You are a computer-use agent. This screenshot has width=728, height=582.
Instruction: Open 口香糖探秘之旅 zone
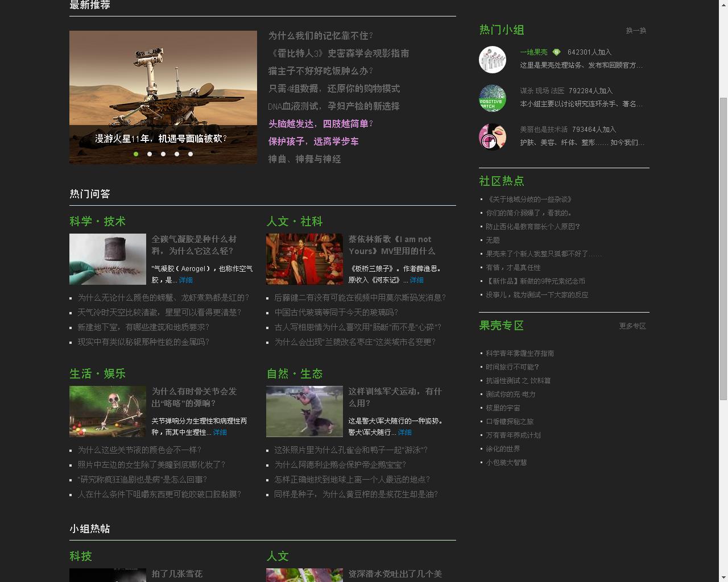(510, 422)
